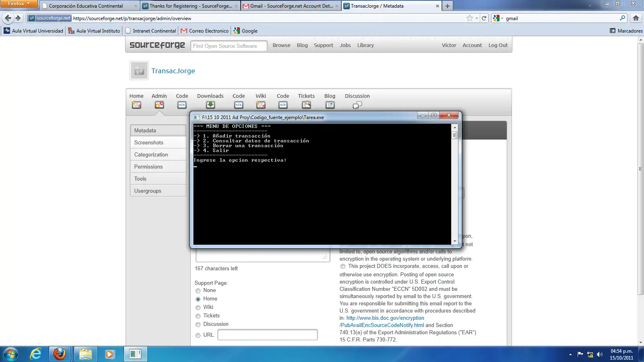Click the Home icon in project navigation
The height and width of the screenshot is (362, 644).
click(x=136, y=105)
